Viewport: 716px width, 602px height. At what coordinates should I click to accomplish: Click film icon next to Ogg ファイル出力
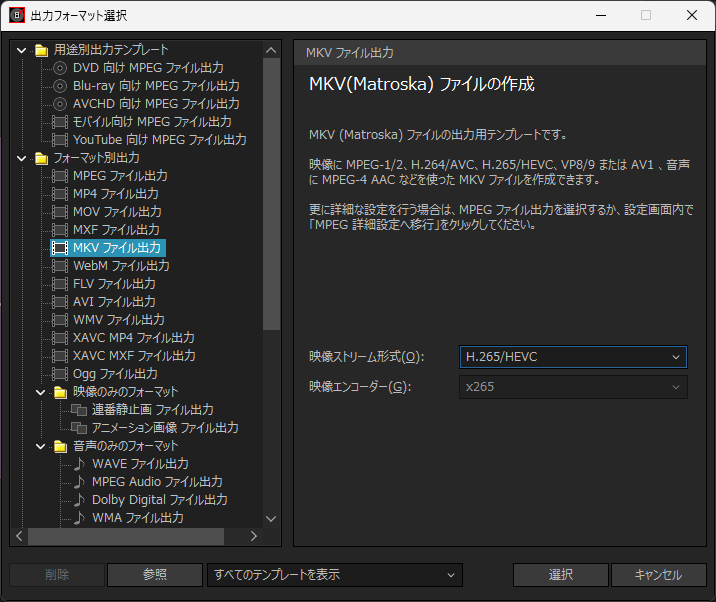click(60, 374)
